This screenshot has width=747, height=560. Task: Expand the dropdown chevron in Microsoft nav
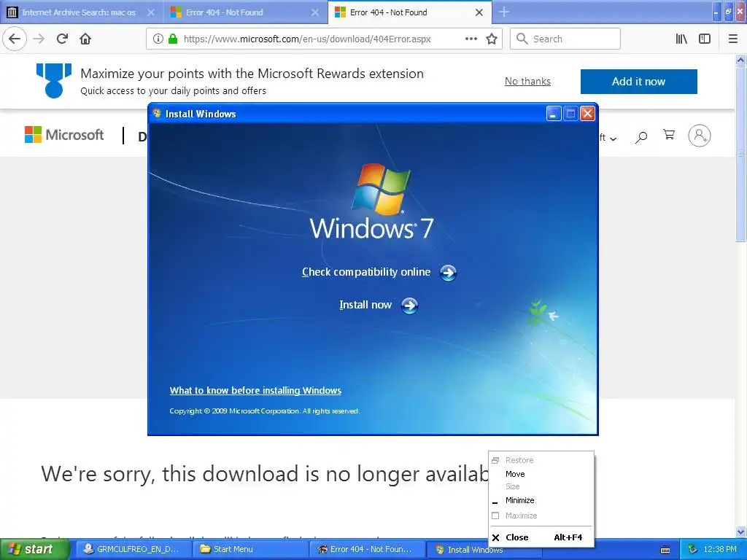613,139
